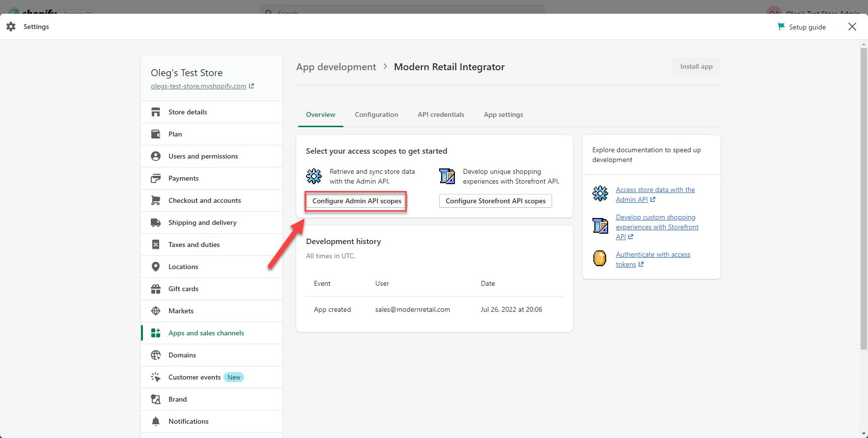The height and width of the screenshot is (438, 868).
Task: Go back to App development breadcrumb
Action: pyautogui.click(x=336, y=67)
